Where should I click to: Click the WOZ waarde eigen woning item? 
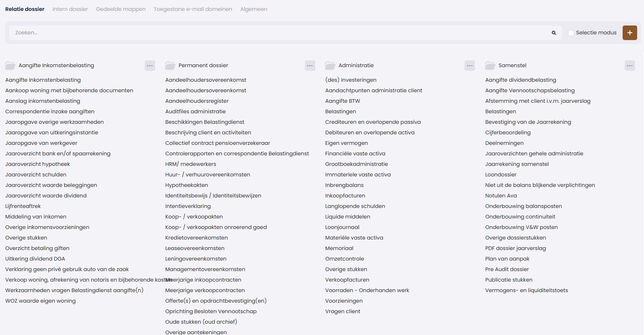(40, 301)
